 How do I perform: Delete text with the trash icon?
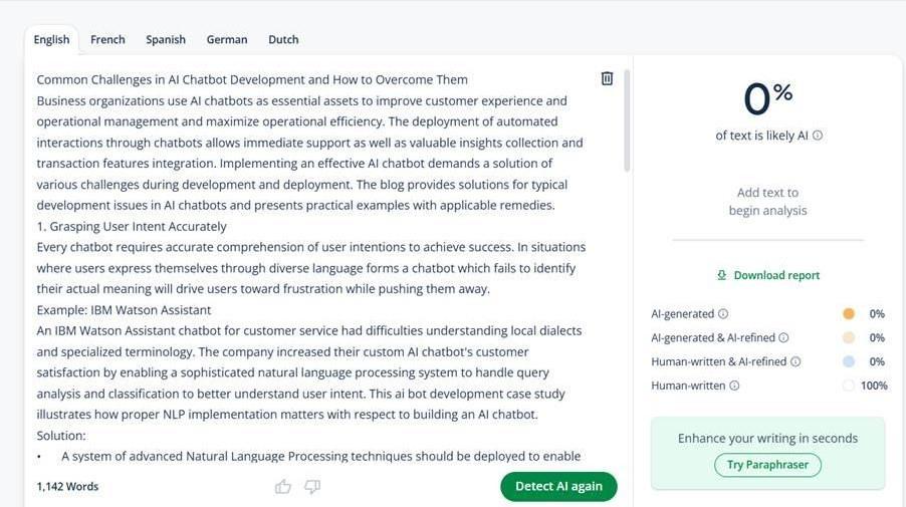[606, 79]
